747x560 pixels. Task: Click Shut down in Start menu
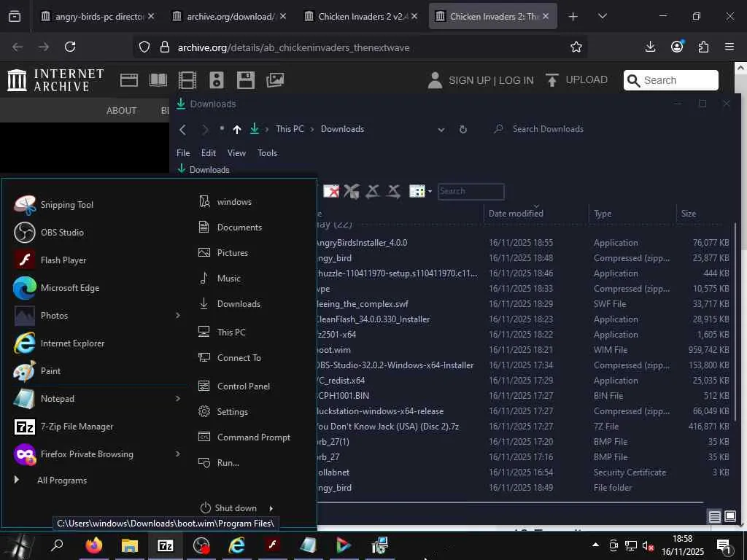tap(228, 508)
